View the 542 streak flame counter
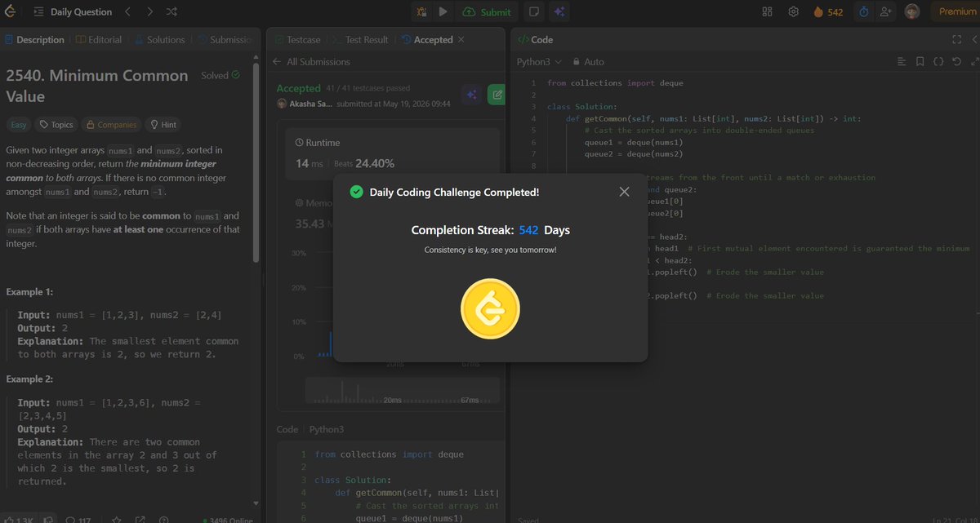980x523 pixels. 828,11
